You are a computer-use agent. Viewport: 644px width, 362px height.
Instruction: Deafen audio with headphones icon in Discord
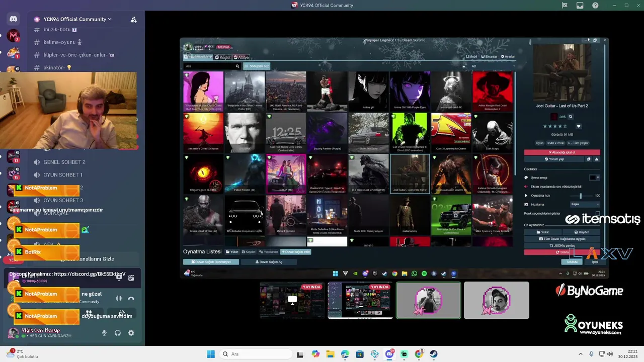coord(118,333)
